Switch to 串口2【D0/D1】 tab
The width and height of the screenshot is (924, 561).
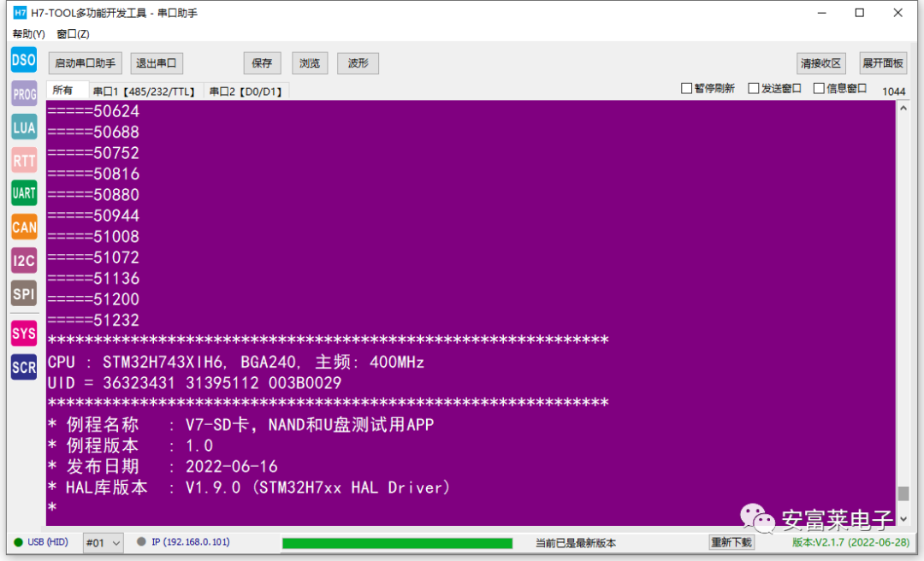tap(246, 92)
